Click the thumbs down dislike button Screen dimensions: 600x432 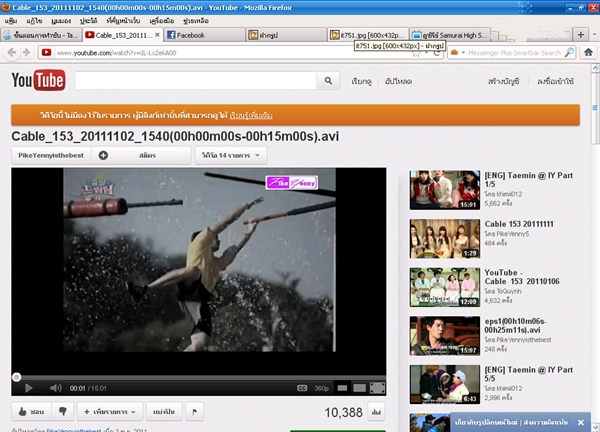[63, 412]
